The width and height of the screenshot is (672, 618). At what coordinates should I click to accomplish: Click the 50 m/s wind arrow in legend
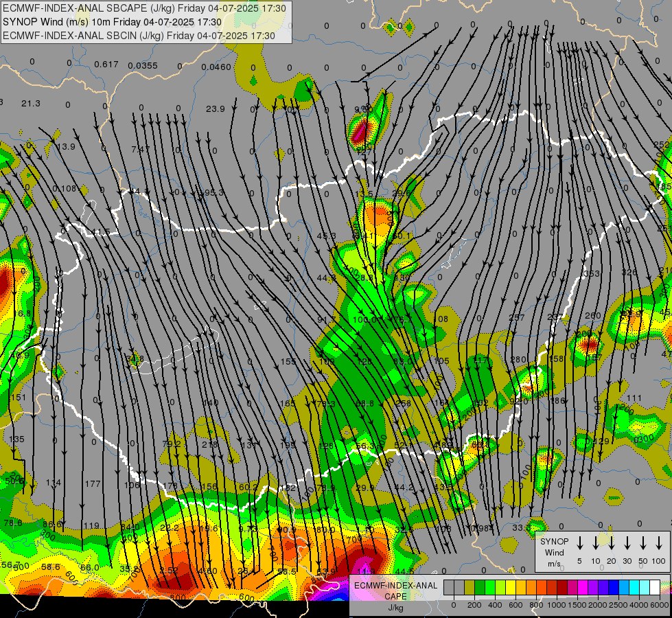pyautogui.click(x=643, y=542)
